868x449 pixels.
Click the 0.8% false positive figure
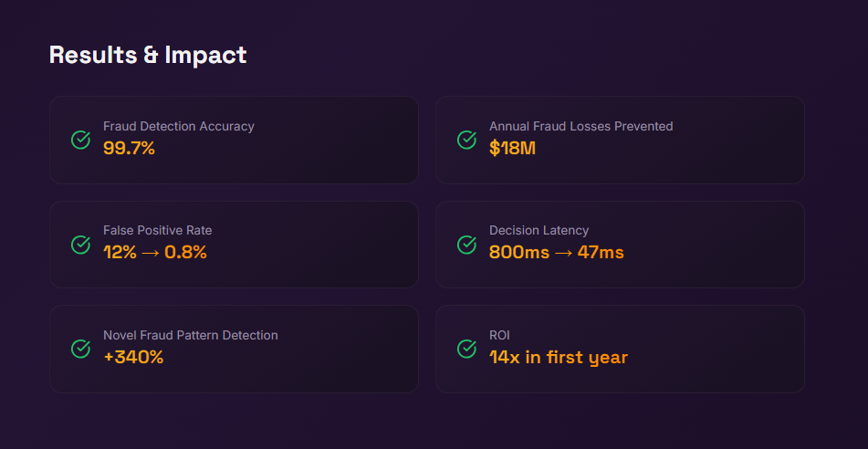click(x=185, y=253)
